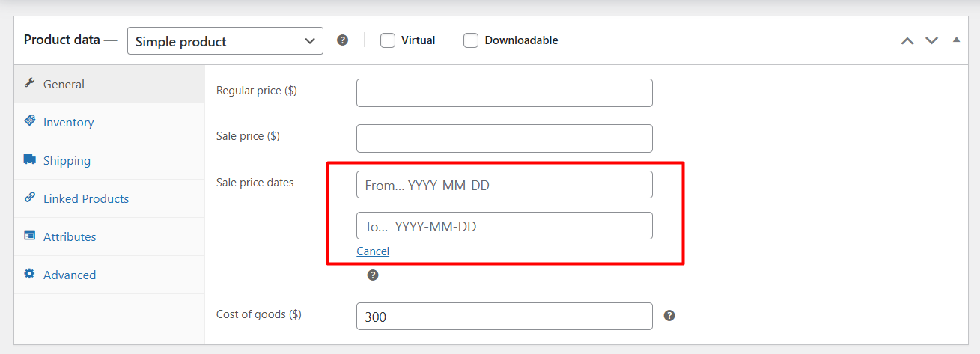Switch to the Linked Products tab
Image resolution: width=980 pixels, height=354 pixels.
pos(109,199)
